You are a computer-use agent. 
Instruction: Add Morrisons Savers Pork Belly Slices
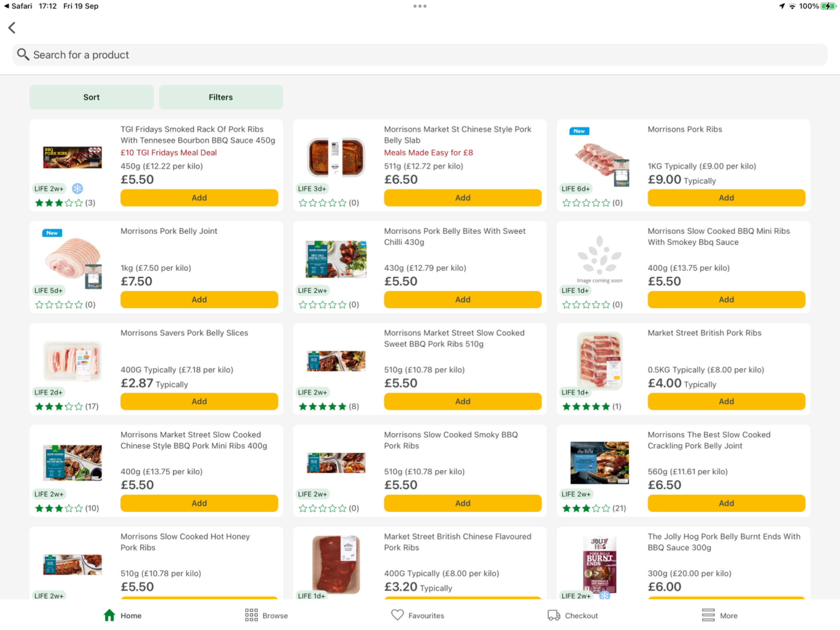(199, 401)
